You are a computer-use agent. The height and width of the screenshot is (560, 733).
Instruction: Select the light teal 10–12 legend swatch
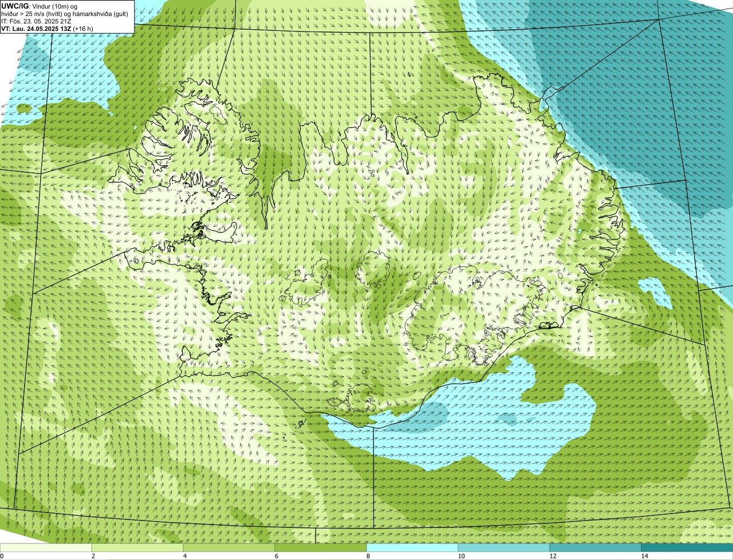click(504, 547)
